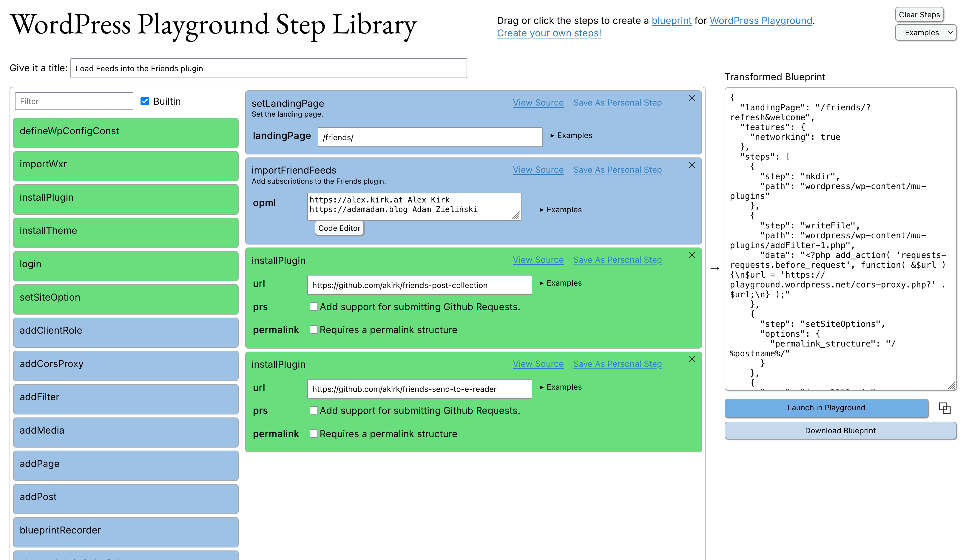Edit the blueprint title field
The image size is (966, 560).
(x=268, y=68)
